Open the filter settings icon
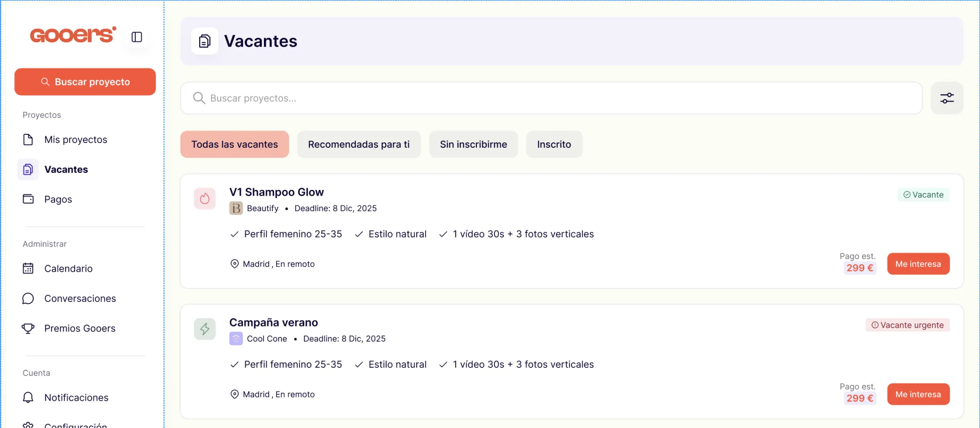 947,98
